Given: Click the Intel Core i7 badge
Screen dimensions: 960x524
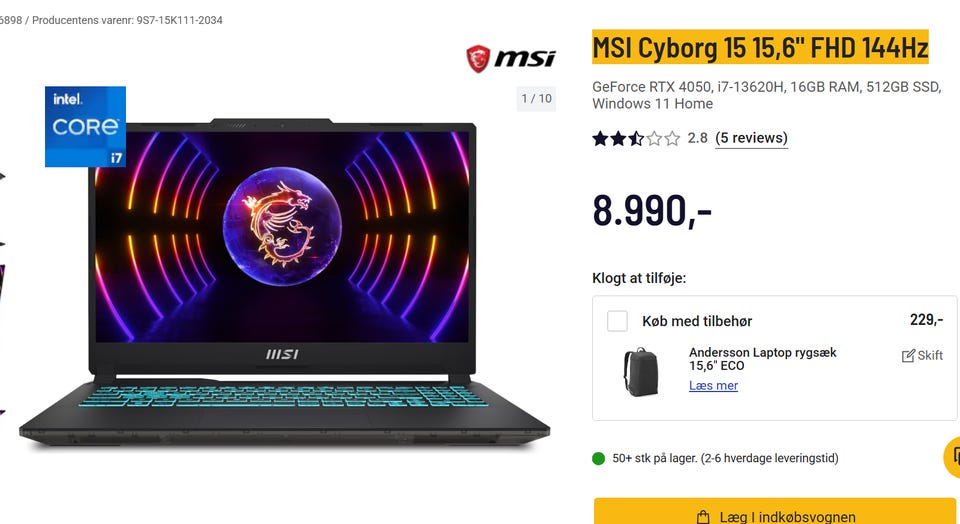Looking at the screenshot, I should tap(85, 127).
